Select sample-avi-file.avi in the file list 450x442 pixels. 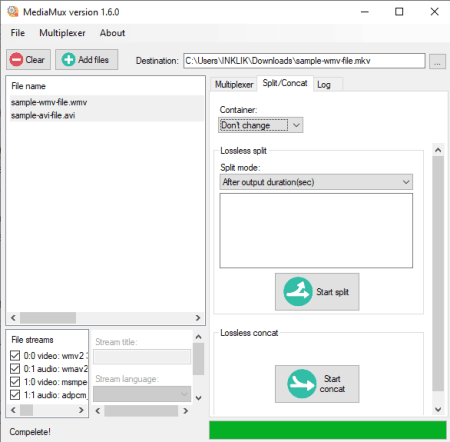107,115
